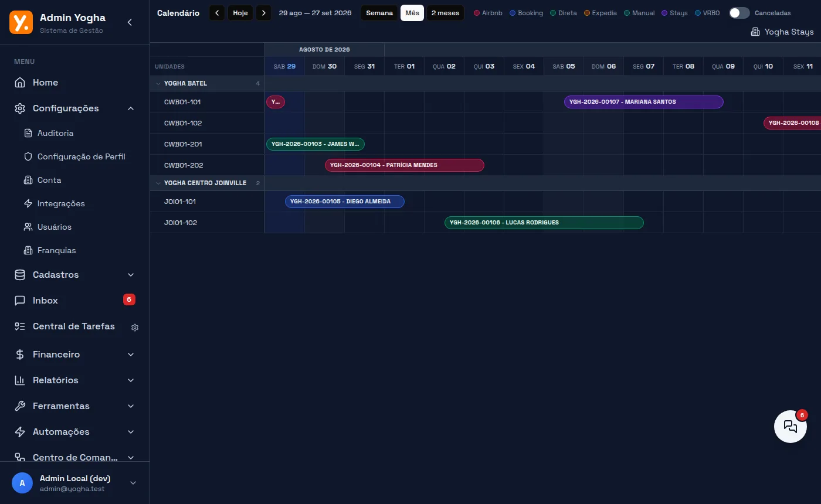Screen dimensions: 821x504
Task: Open Central de Tarefas settings gear
Action: tap(135, 328)
